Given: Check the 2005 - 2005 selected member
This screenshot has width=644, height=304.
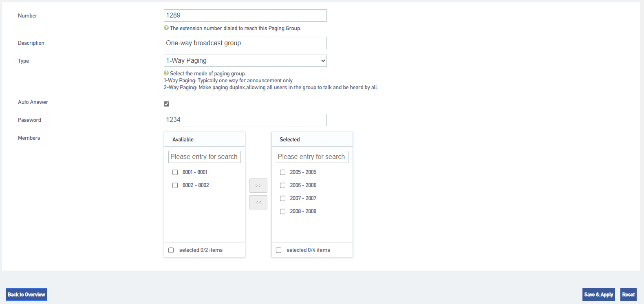Looking at the screenshot, I should click(x=283, y=172).
